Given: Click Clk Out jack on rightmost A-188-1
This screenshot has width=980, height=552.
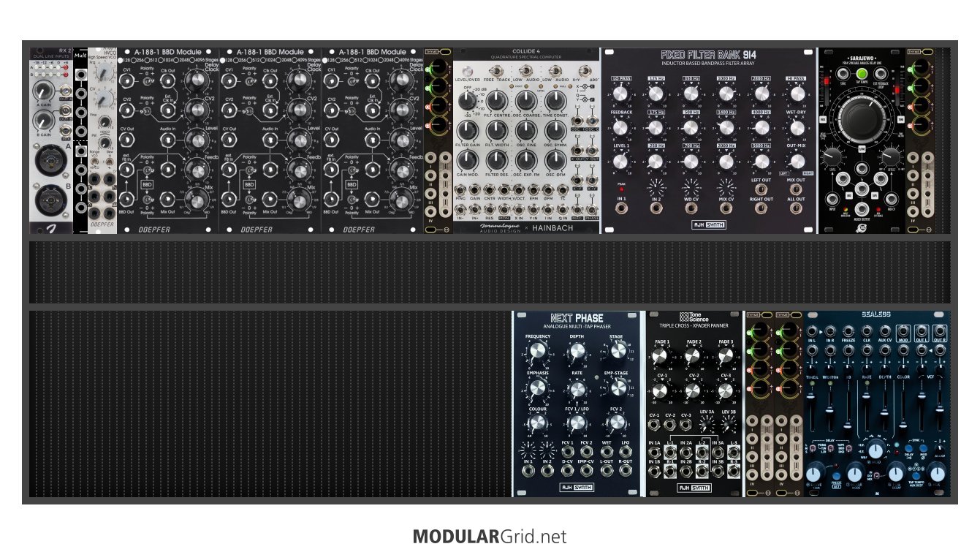Looking at the screenshot, I should pyautogui.click(x=373, y=82).
